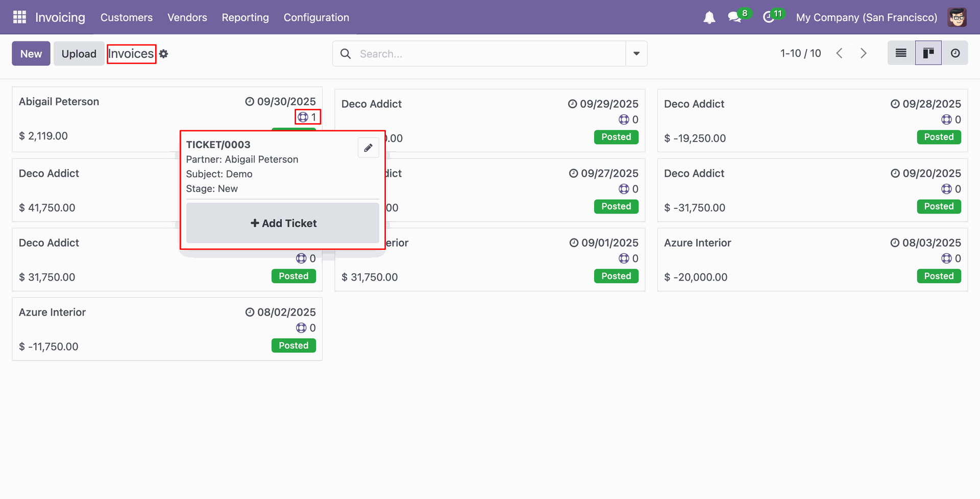Click the Add Ticket button
The width and height of the screenshot is (980, 499).
pyautogui.click(x=283, y=223)
